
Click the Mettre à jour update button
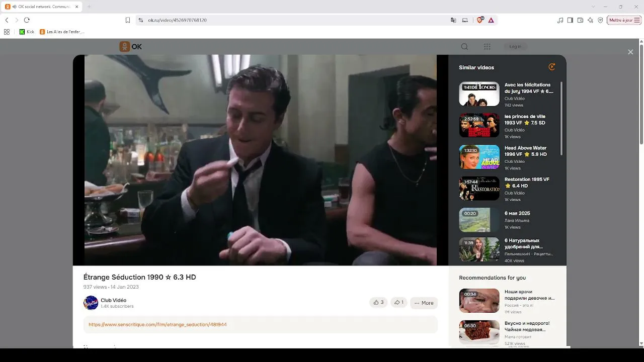point(624,20)
